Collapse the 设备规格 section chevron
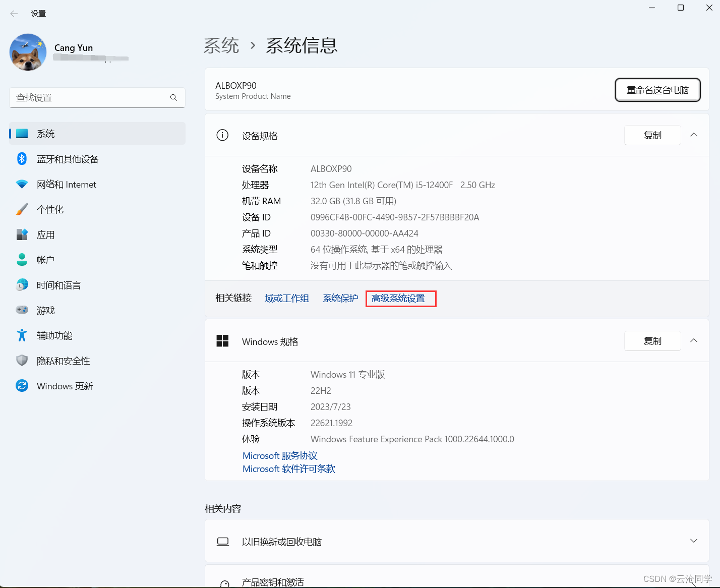 [x=694, y=135]
